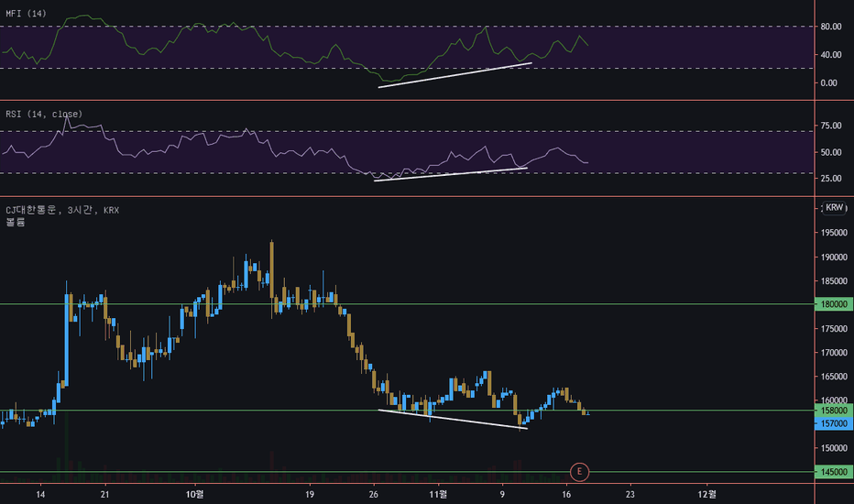The image size is (854, 504).
Task: Click the 25.00 level on the RSI scale
Action: click(831, 179)
